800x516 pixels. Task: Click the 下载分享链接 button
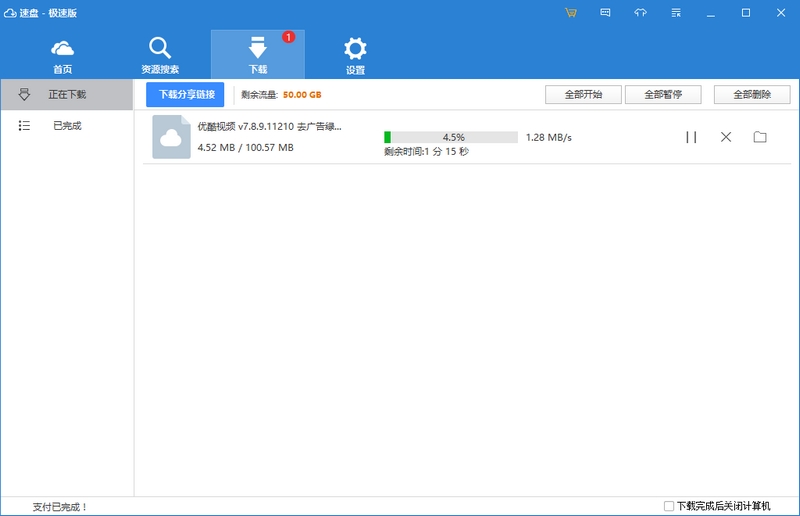tap(185, 94)
